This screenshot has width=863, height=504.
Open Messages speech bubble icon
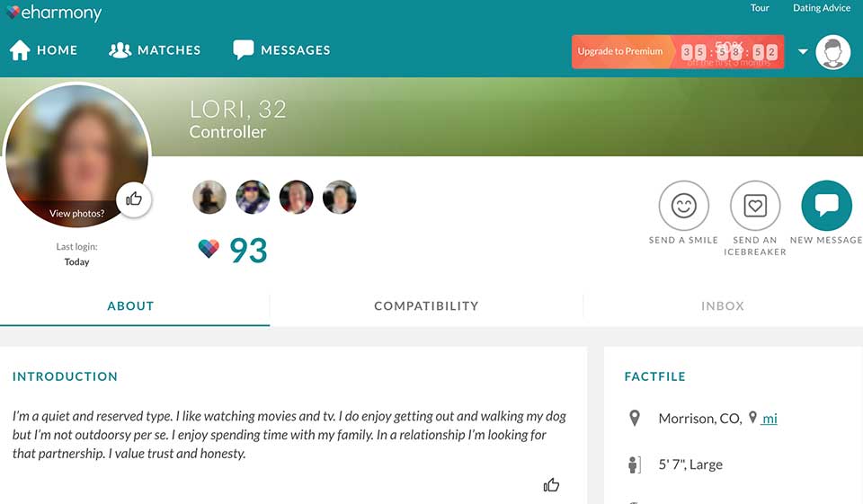[243, 50]
